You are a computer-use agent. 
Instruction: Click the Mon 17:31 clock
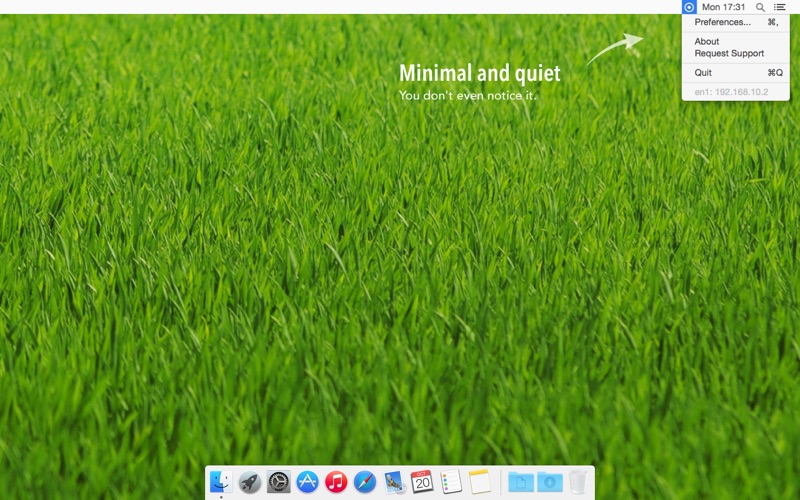pos(723,7)
